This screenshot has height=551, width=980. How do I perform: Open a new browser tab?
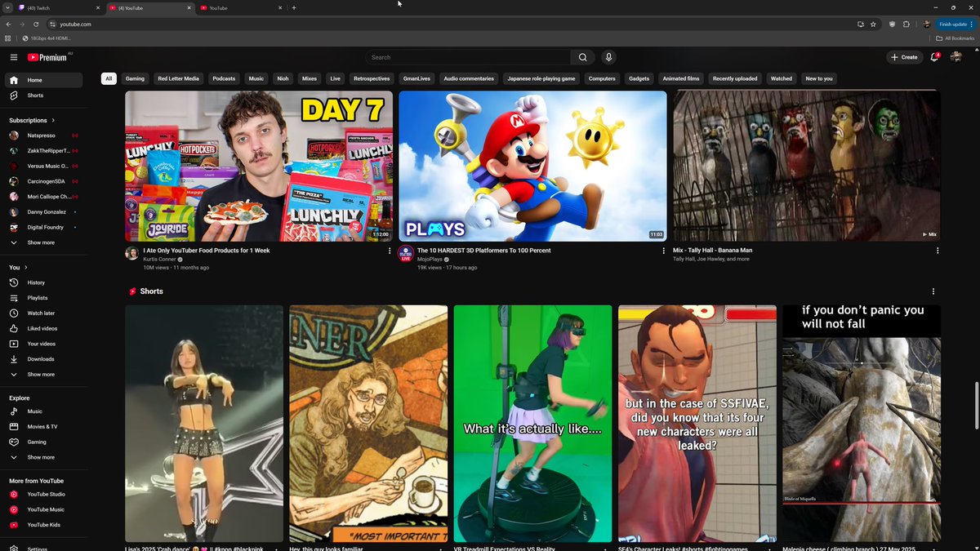click(294, 7)
